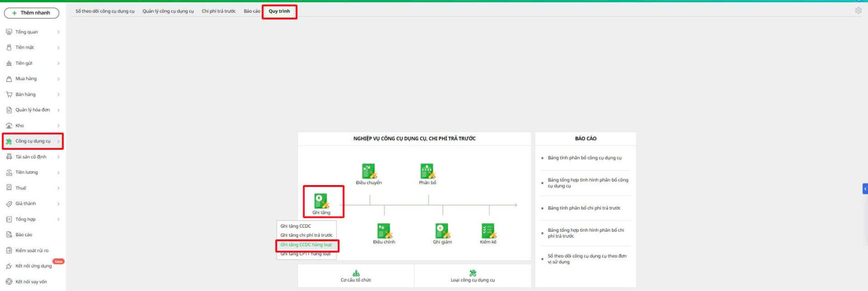Click the Thêm nhanh button
This screenshot has width=868, height=291.
(x=31, y=12)
